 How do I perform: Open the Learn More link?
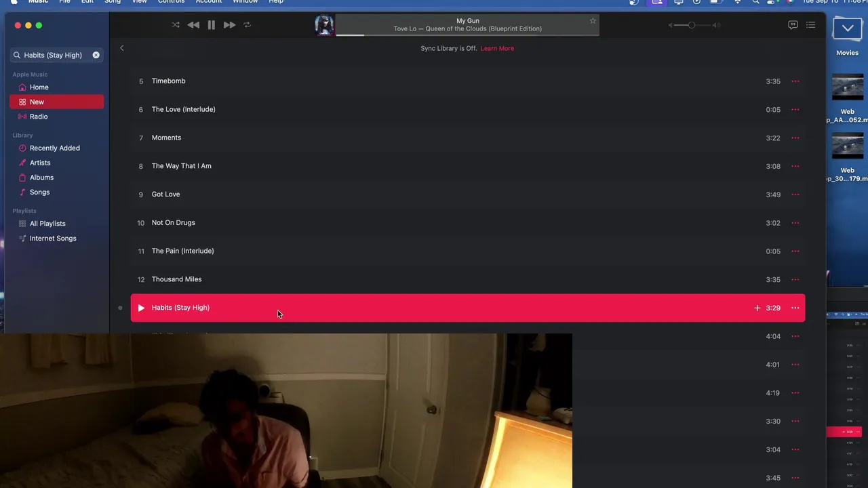click(497, 48)
